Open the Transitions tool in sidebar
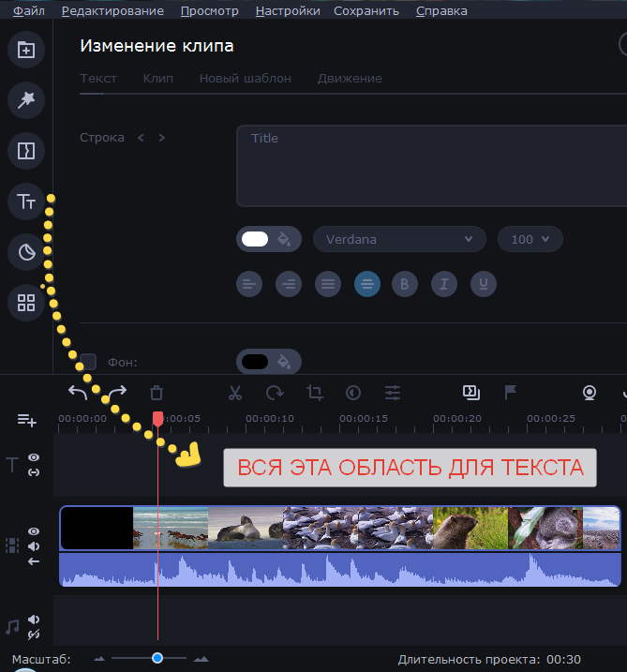 coord(25,150)
